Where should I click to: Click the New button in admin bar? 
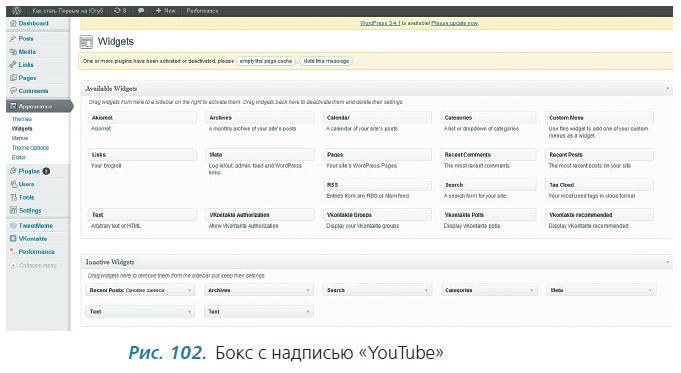(165, 11)
